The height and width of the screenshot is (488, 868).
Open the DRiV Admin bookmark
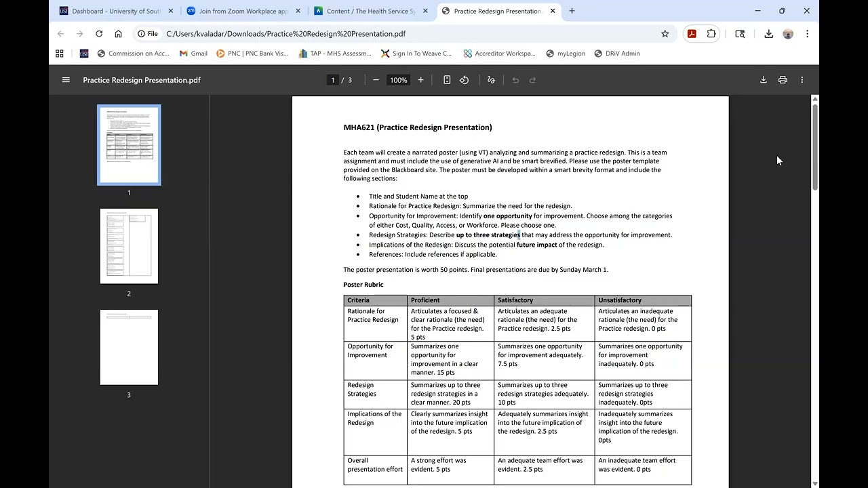pos(617,54)
